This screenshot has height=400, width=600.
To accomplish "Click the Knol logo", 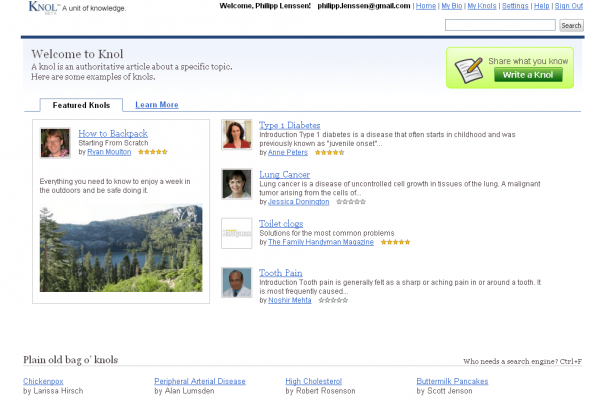I will (x=43, y=8).
